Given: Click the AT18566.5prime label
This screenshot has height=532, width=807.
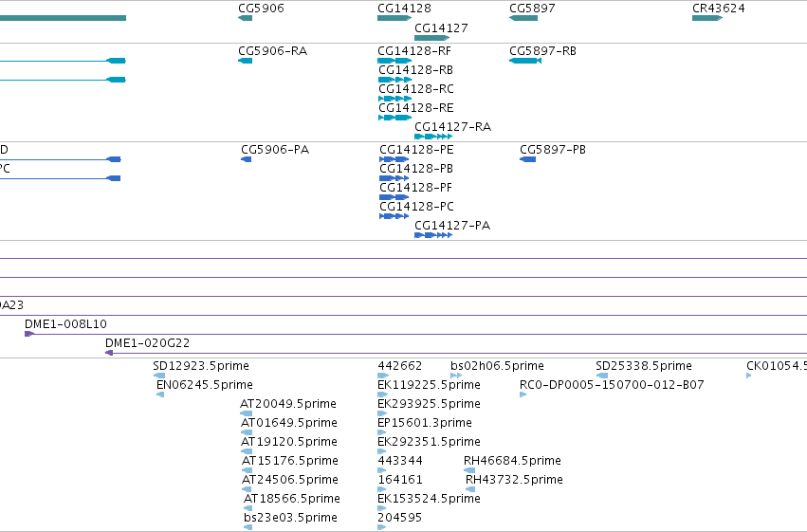Looking at the screenshot, I should (292, 499).
